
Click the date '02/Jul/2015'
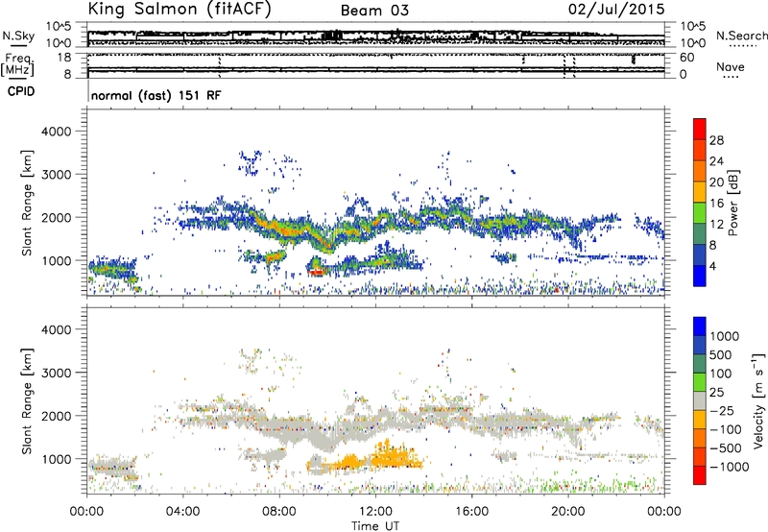[616, 9]
